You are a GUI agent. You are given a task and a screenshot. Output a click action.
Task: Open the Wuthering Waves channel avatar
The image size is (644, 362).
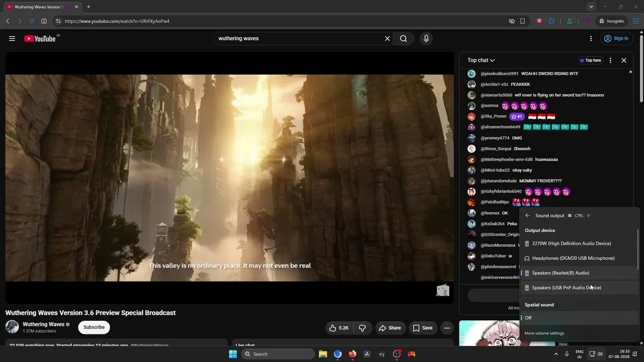click(x=12, y=327)
